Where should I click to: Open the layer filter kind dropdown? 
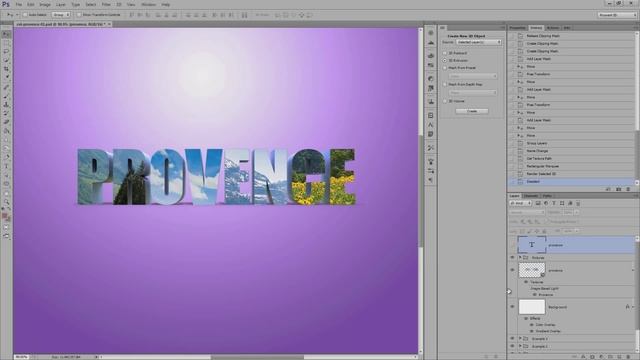pos(520,203)
